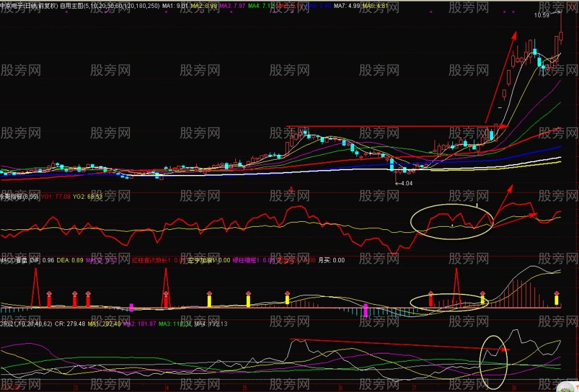Click the month 7 marker on the time axis
579x392 pixels.
[x=414, y=388]
